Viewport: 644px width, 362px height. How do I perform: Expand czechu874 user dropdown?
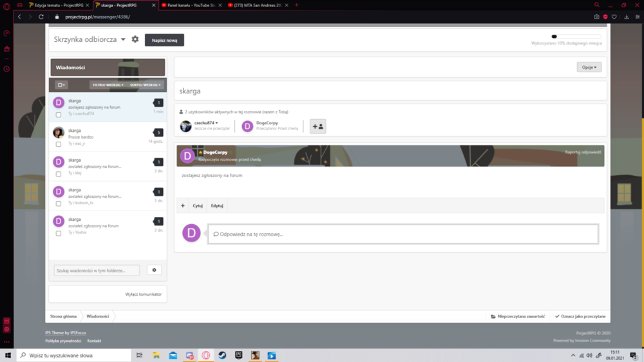pyautogui.click(x=216, y=123)
